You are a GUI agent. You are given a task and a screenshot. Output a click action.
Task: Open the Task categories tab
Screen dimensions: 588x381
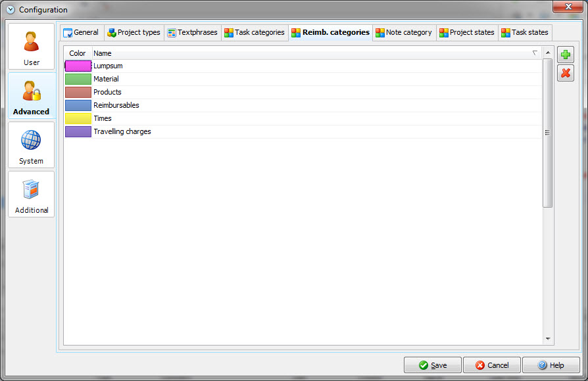254,32
